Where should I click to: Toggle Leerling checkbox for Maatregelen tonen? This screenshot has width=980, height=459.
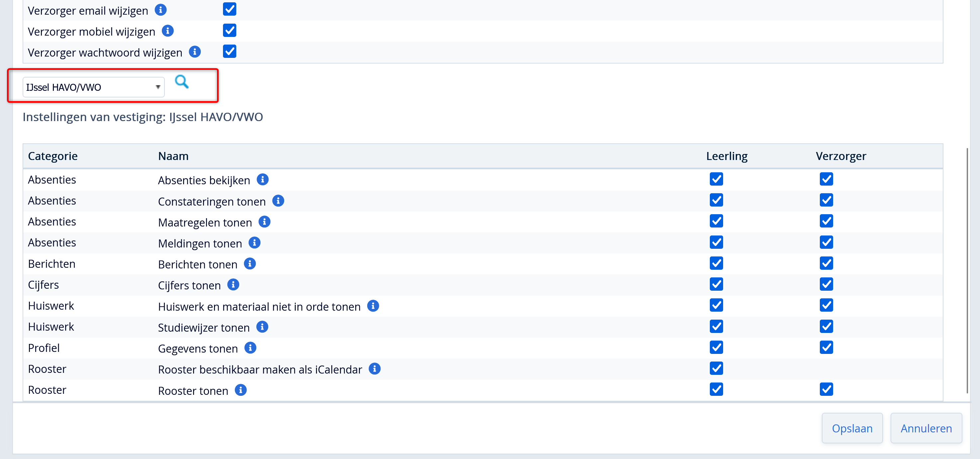point(716,221)
